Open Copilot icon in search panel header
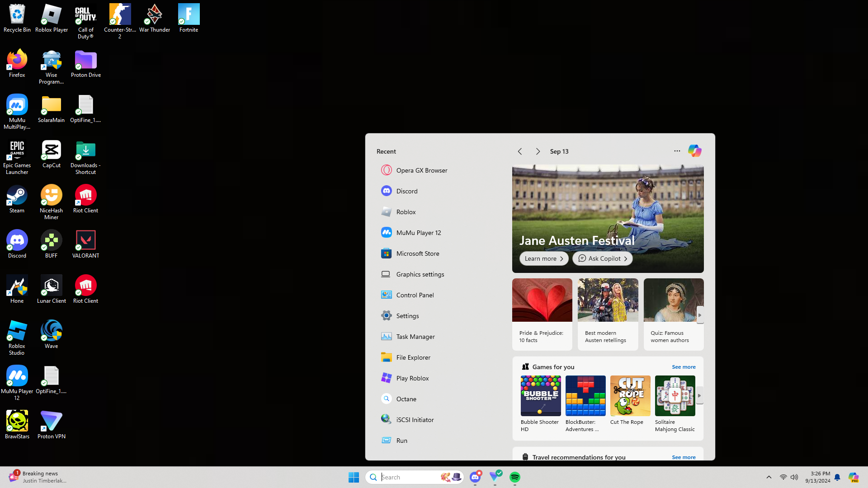868x488 pixels. click(695, 151)
